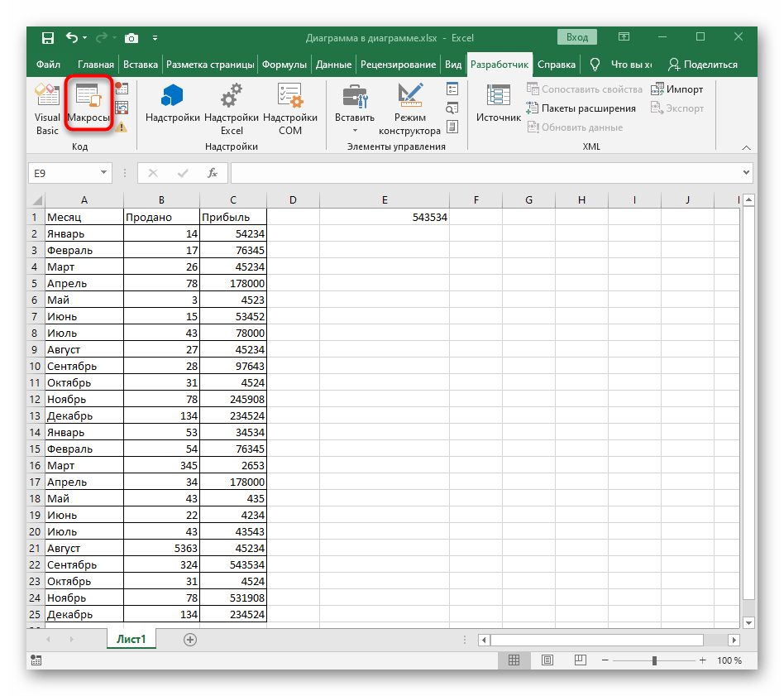784x696 pixels.
Task: Click the zoom slider handle
Action: [x=654, y=661]
